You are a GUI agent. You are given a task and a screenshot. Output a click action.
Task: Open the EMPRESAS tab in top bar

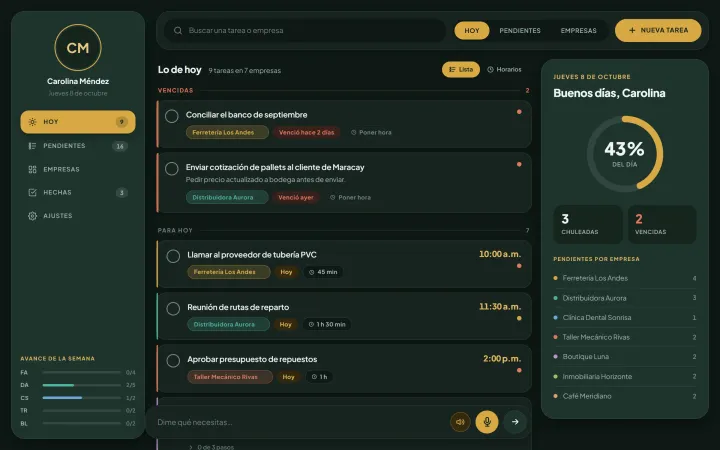point(578,30)
